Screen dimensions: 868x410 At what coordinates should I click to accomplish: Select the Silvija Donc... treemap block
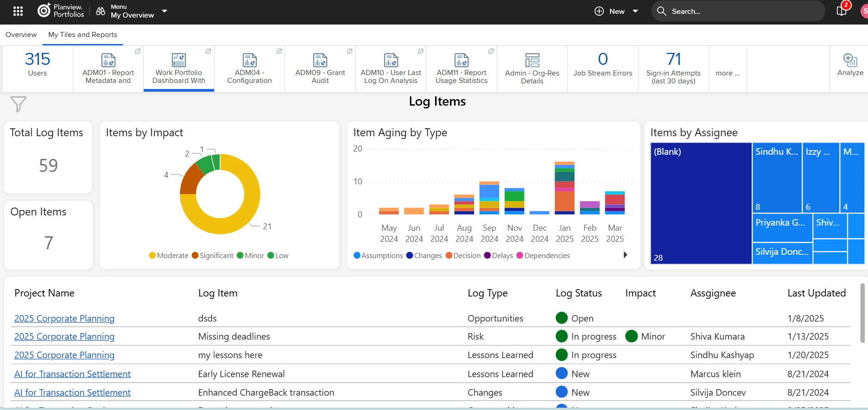pos(782,253)
